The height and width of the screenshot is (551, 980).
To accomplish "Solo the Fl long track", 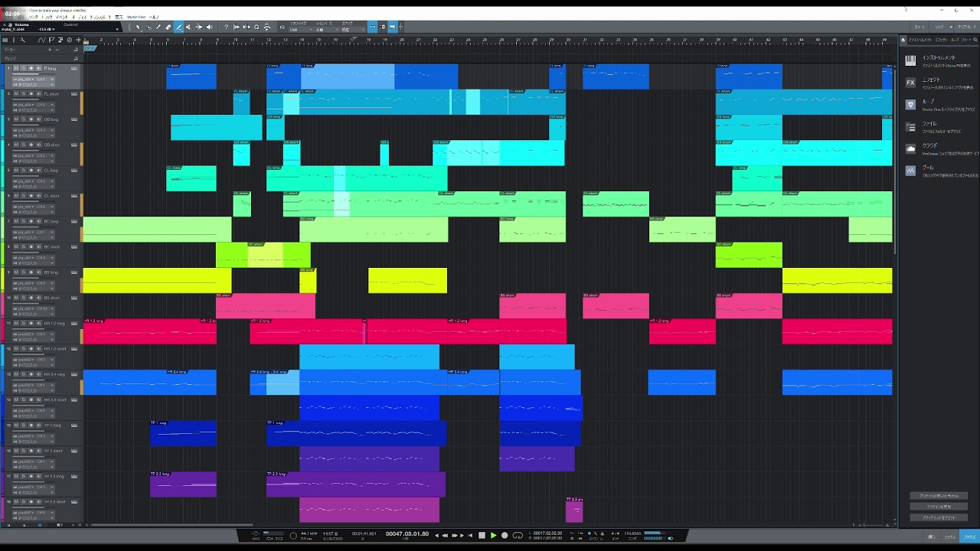I will [x=23, y=69].
